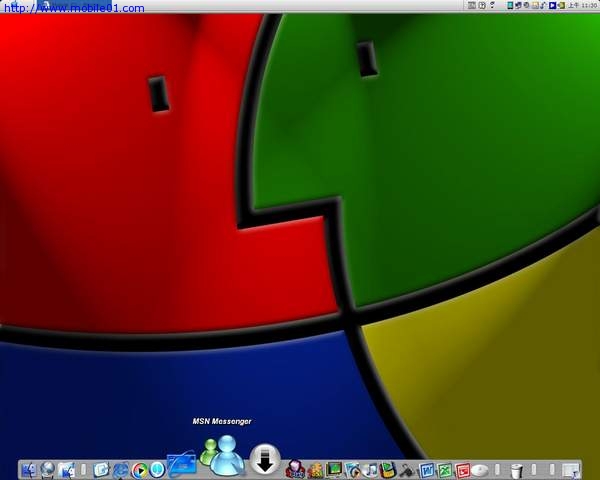Click the blue play-arrow tray icon
Screen dimensions: 600x480
click(x=552, y=5)
